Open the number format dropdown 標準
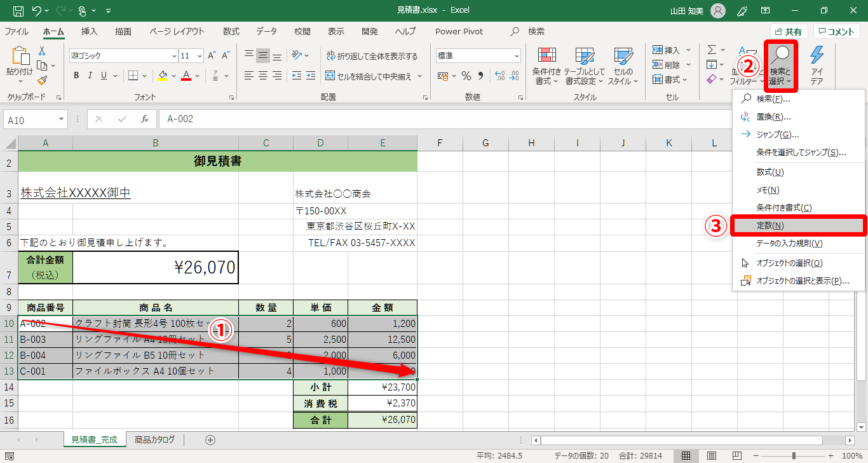This screenshot has height=463, width=868. pyautogui.click(x=516, y=55)
